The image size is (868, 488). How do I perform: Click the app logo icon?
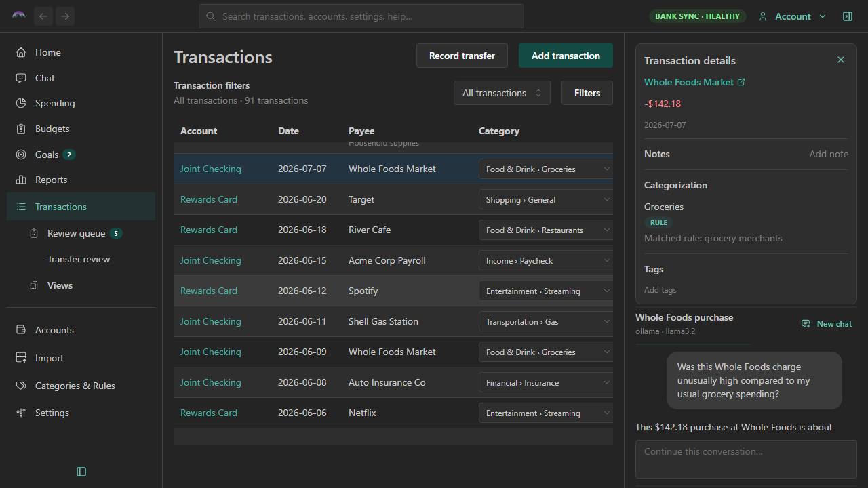pyautogui.click(x=19, y=16)
